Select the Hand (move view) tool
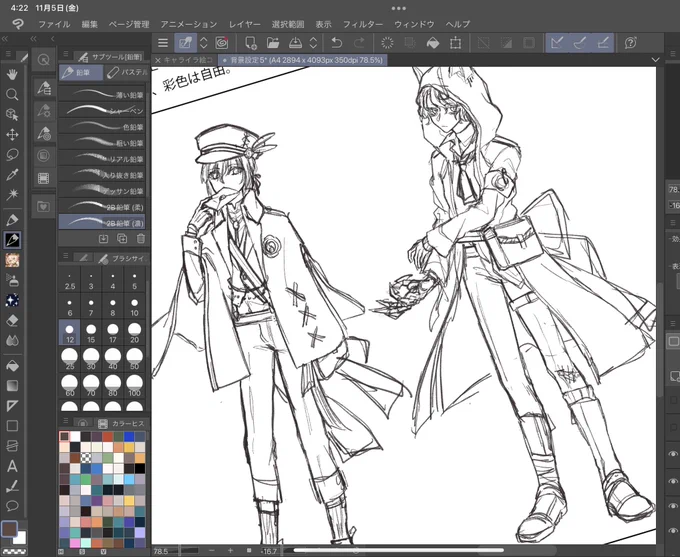The height and width of the screenshot is (557, 680). pos(12,75)
